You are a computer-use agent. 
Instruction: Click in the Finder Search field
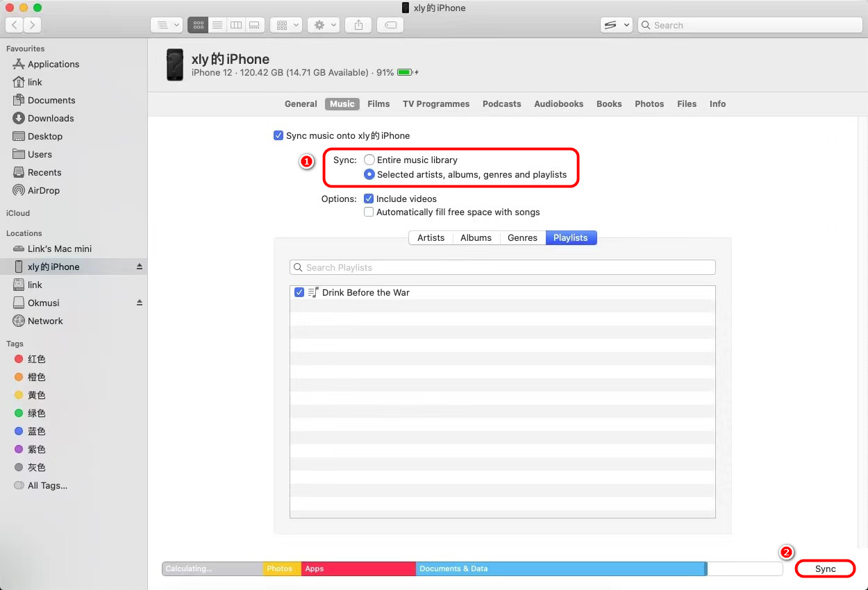pos(750,25)
